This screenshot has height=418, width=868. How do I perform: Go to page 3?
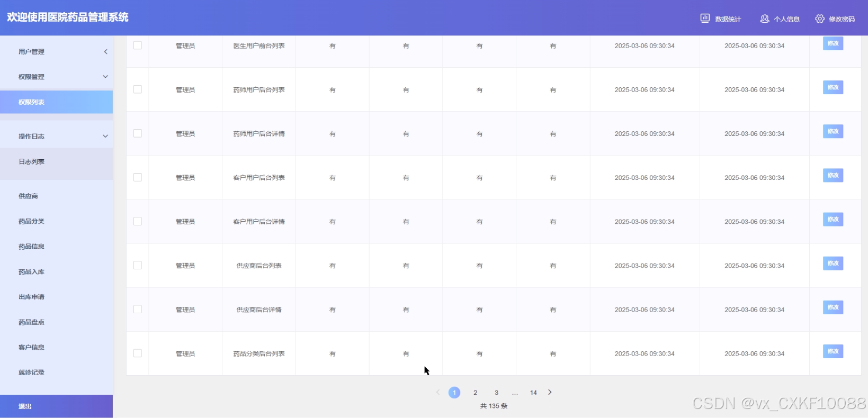pos(496,393)
